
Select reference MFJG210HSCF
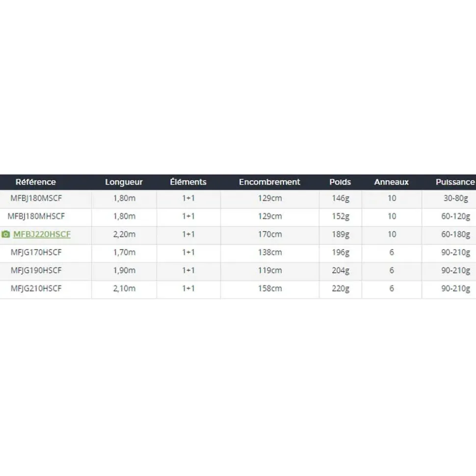click(36, 288)
